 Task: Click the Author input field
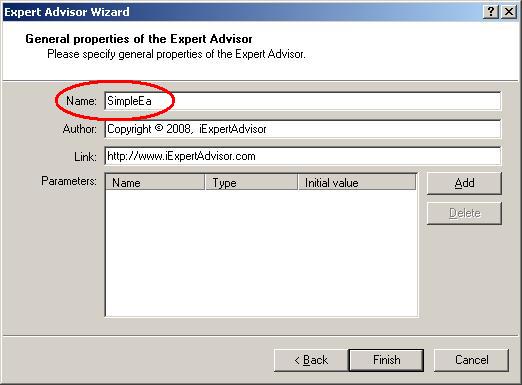302,129
